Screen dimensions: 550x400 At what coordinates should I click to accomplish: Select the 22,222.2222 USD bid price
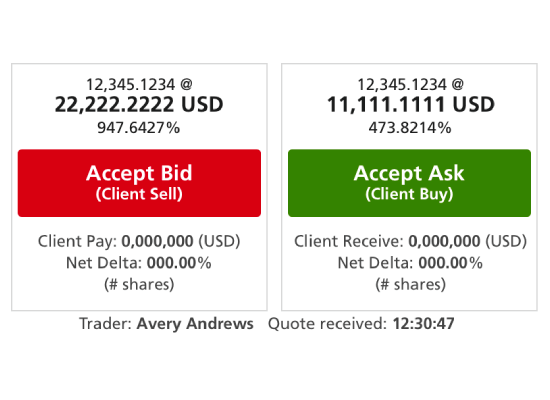[139, 105]
